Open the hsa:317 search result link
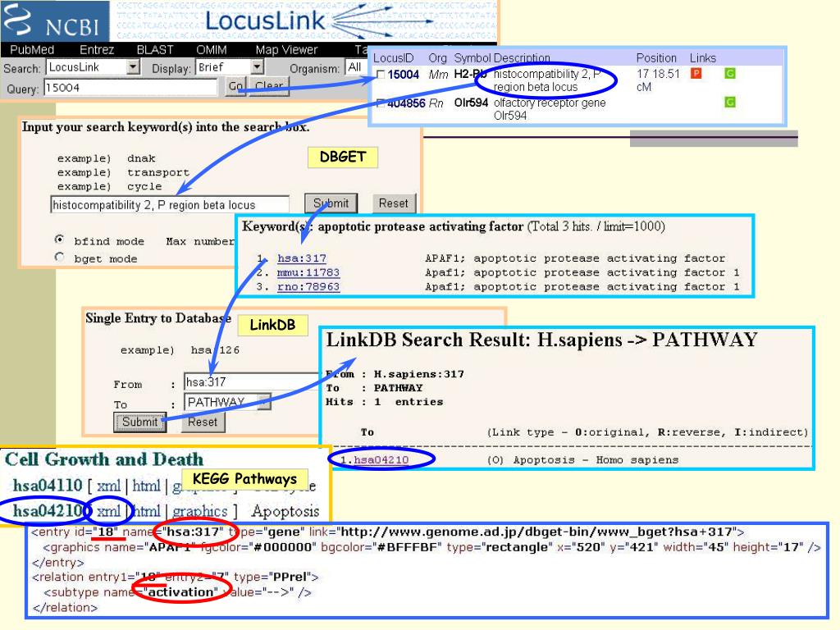Screen dimensions: 840x630 coord(302,258)
